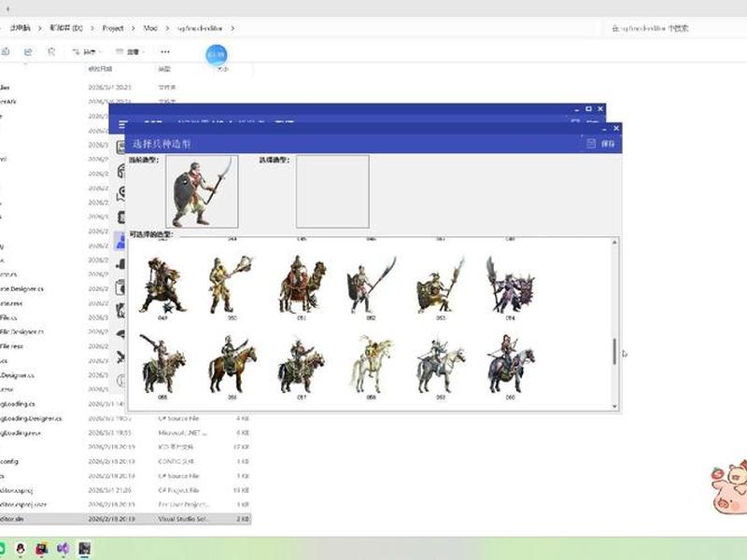The height and width of the screenshot is (560, 747).
Task: Select the Visual Studio Solution .sln row
Action: pos(125,519)
